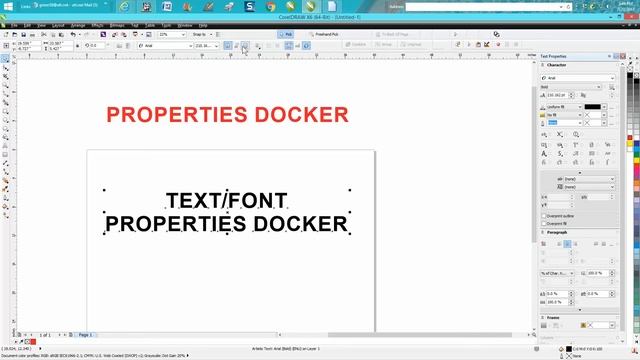Open the Bold font style dropdown in docker
640x360 pixels.
coord(598,87)
